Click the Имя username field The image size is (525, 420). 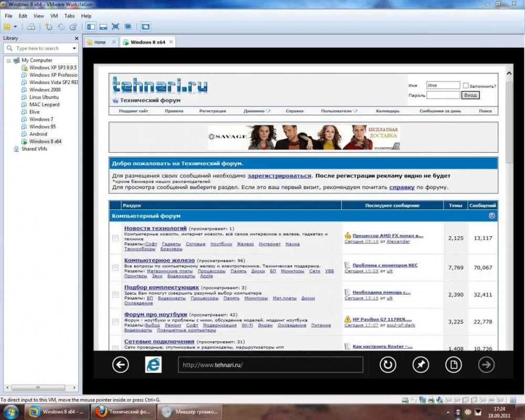tap(443, 86)
